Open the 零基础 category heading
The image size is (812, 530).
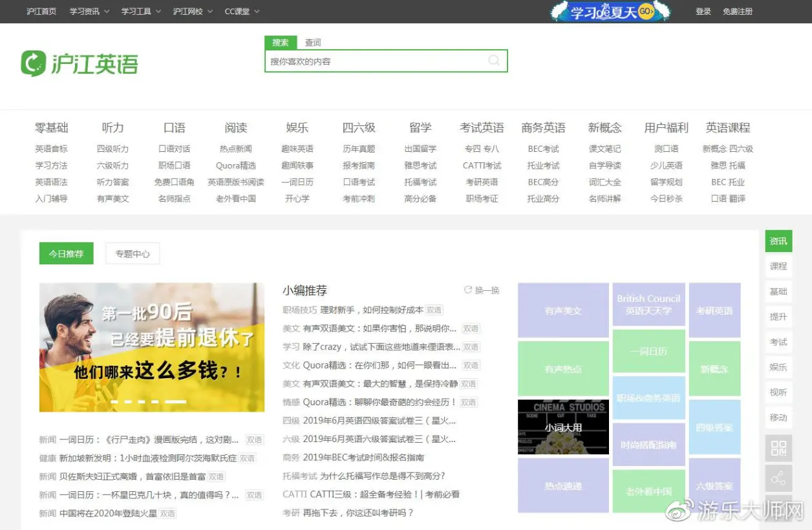coord(51,127)
